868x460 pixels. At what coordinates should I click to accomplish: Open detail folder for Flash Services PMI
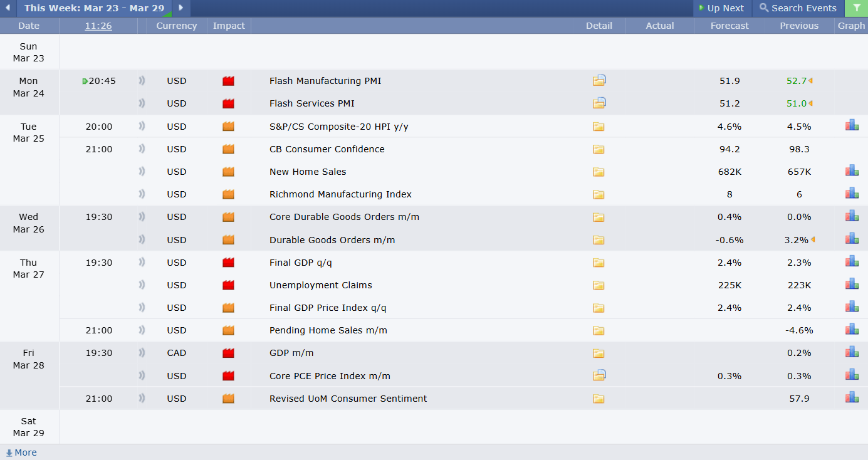click(x=599, y=103)
